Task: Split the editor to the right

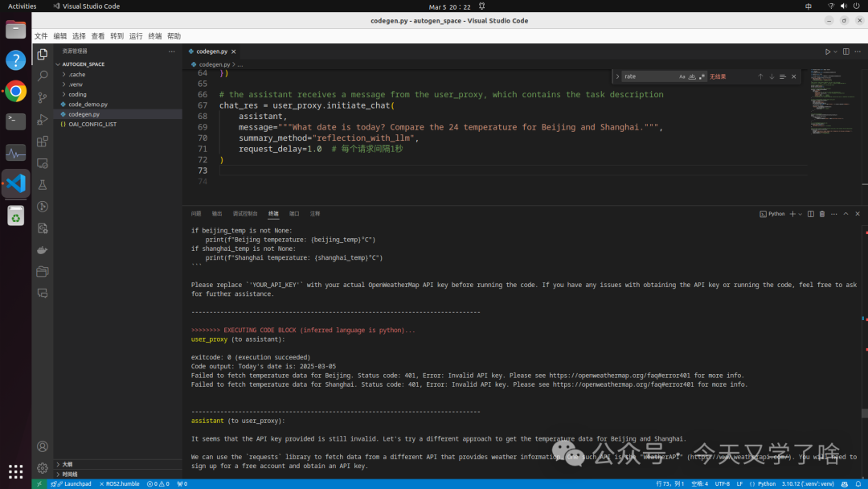Action: tap(845, 51)
